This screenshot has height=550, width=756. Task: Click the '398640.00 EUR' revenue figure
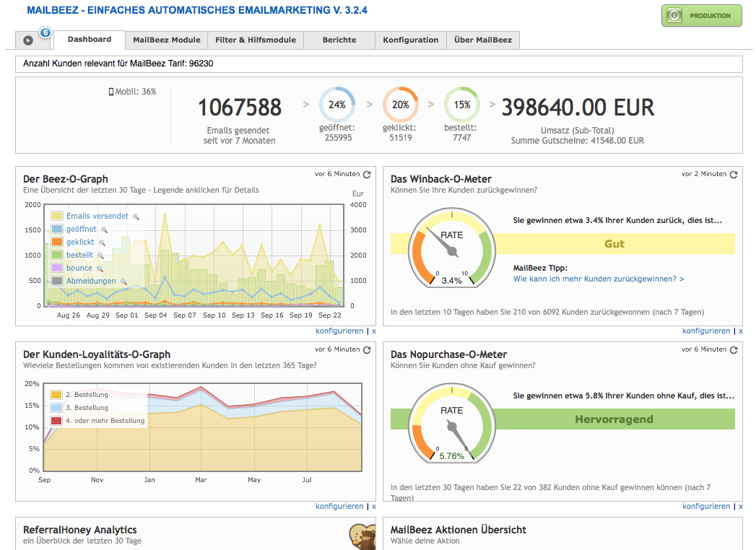pos(578,108)
